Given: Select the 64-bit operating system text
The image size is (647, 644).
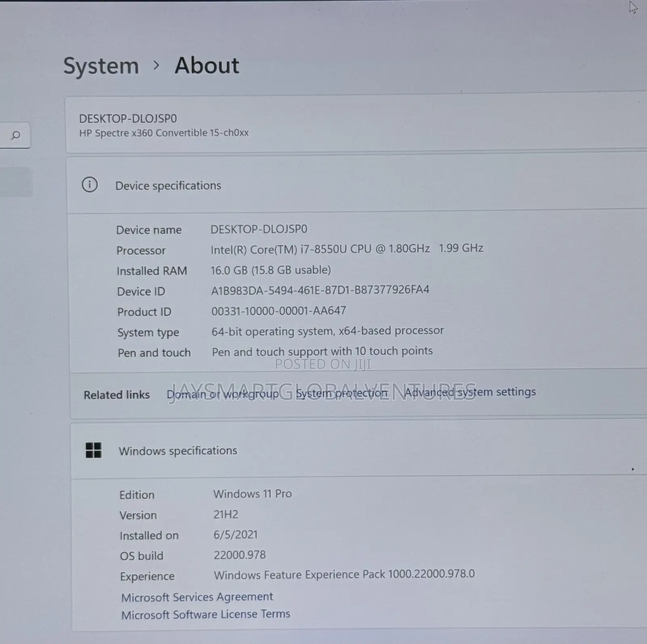Looking at the screenshot, I should pyautogui.click(x=328, y=331).
